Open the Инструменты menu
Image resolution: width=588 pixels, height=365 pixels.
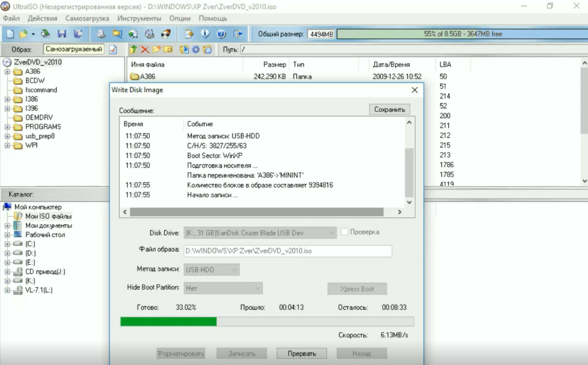(x=135, y=18)
